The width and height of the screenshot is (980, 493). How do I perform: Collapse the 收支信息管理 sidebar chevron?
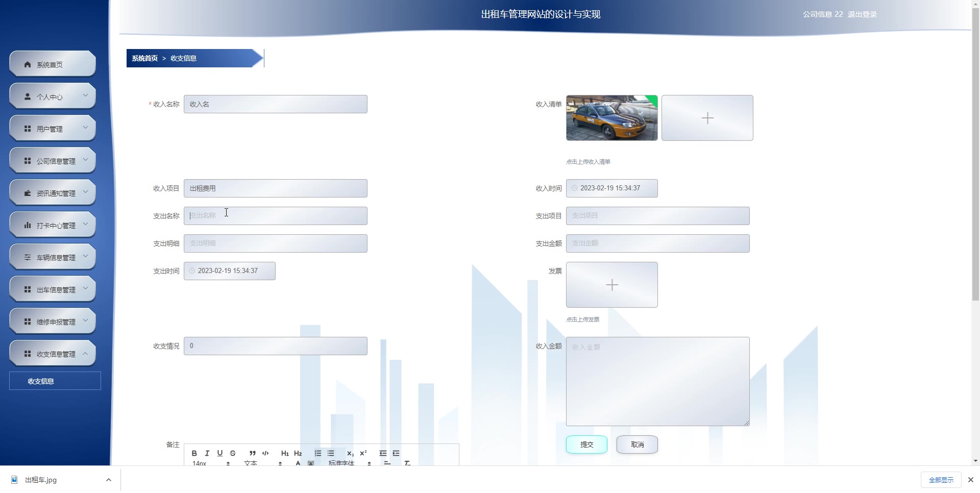85,353
